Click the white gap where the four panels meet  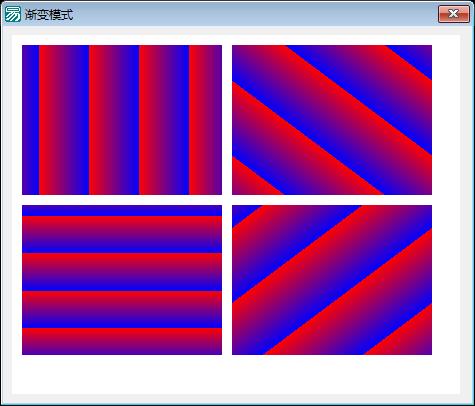pyautogui.click(x=227, y=200)
